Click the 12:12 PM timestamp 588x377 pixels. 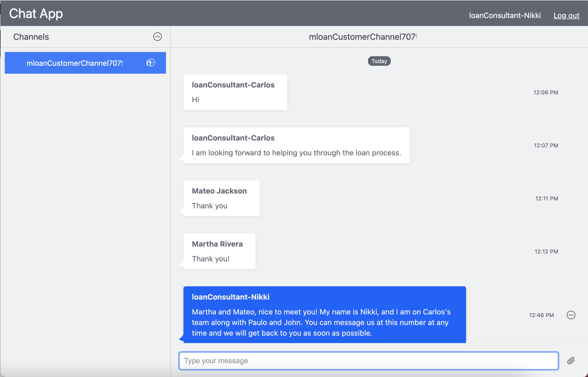546,251
